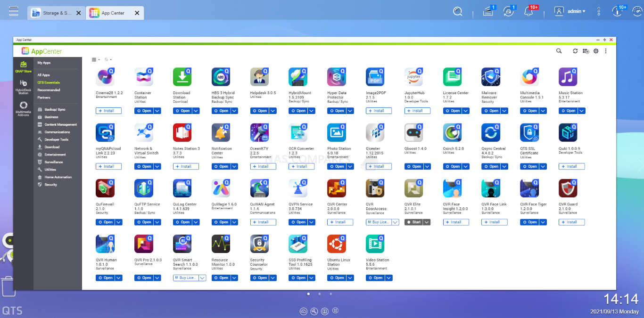
Task: Open App Center more options menu
Action: pos(606,51)
